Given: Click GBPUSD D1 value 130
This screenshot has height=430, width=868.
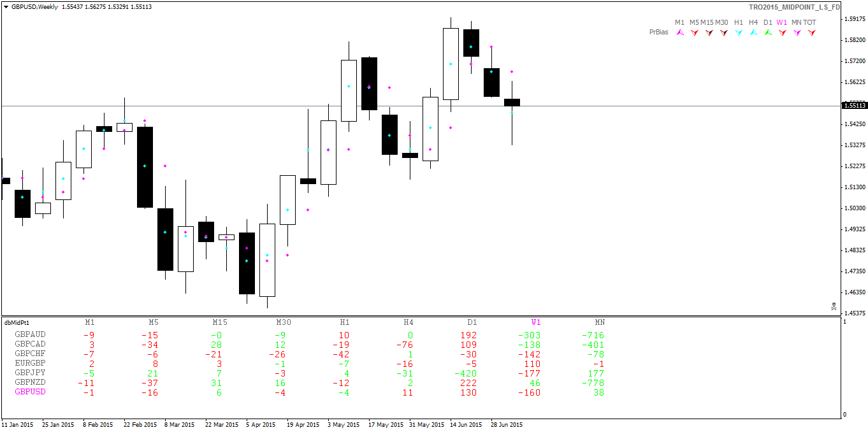Looking at the screenshot, I should click(468, 392).
